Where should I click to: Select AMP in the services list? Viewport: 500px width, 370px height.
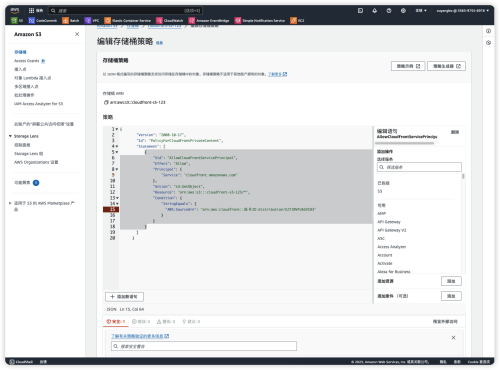pyautogui.click(x=381, y=213)
